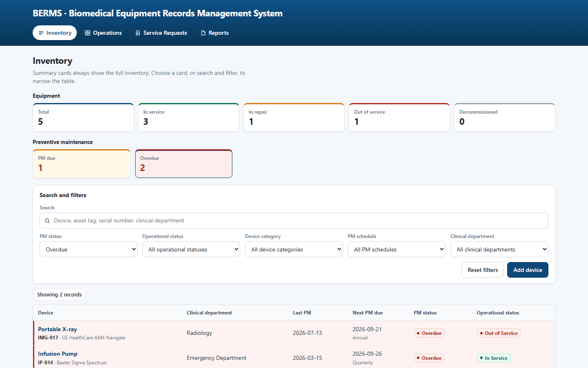Open the Portable X-ray device link
This screenshot has width=588, height=368.
pos(58,329)
